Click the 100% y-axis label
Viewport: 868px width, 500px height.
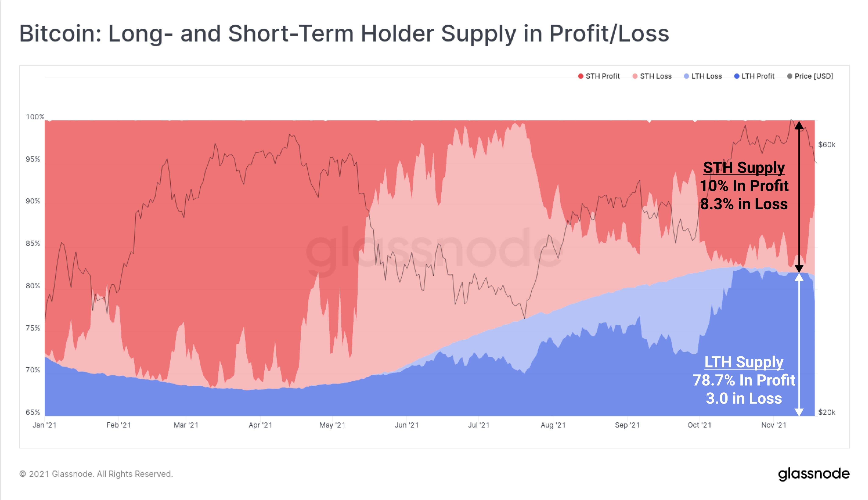click(x=35, y=117)
